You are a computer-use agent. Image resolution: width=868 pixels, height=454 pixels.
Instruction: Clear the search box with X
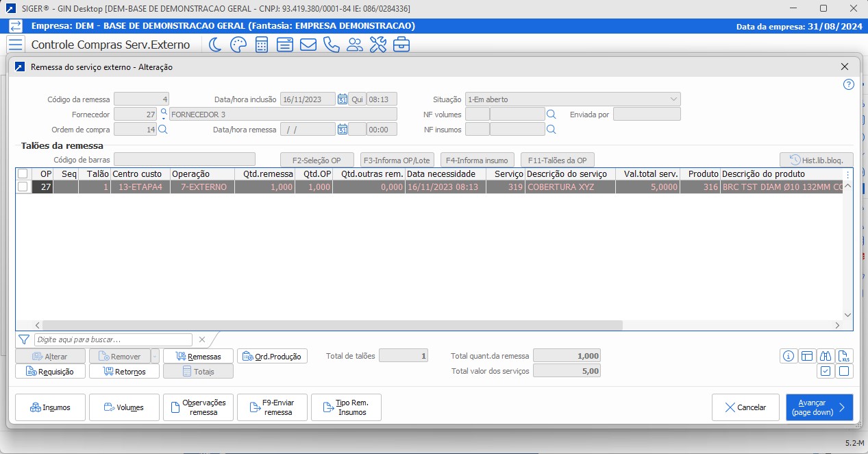(202, 339)
